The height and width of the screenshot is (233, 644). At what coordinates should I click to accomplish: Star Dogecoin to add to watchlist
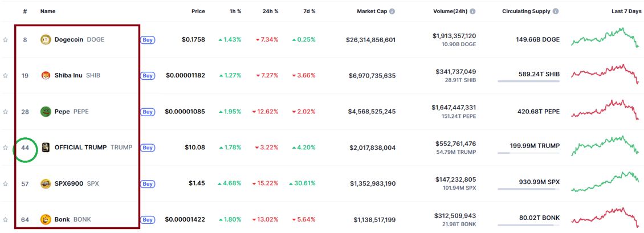[5, 40]
